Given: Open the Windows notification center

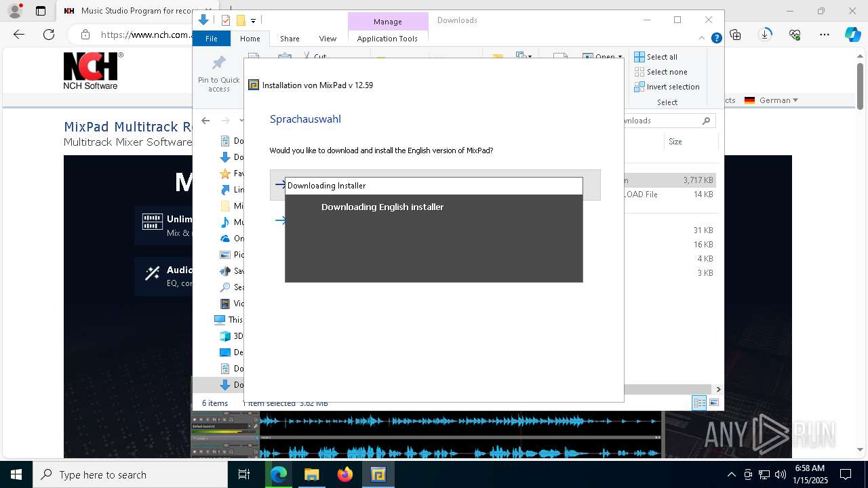Looking at the screenshot, I should 846,474.
